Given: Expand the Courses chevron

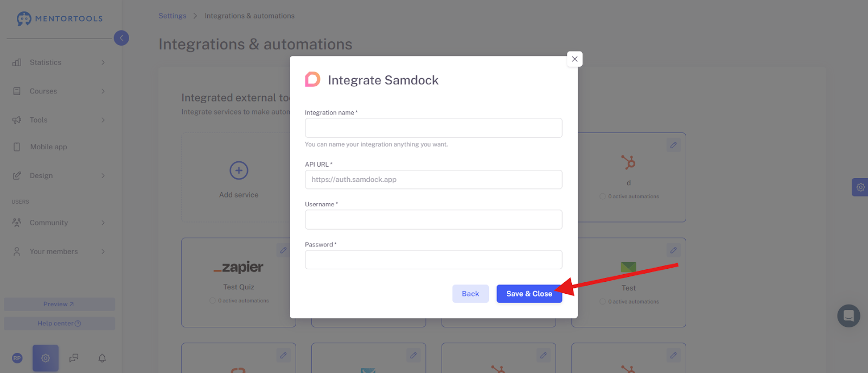Looking at the screenshot, I should (x=103, y=91).
